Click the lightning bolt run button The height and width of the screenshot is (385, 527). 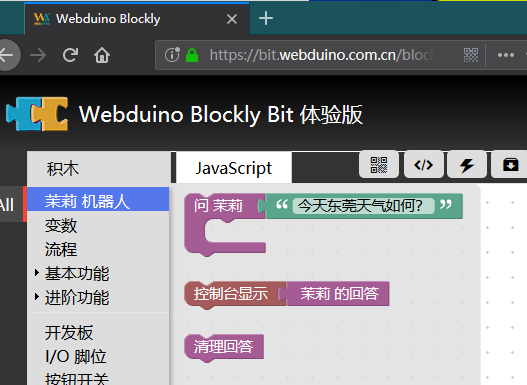[467, 165]
